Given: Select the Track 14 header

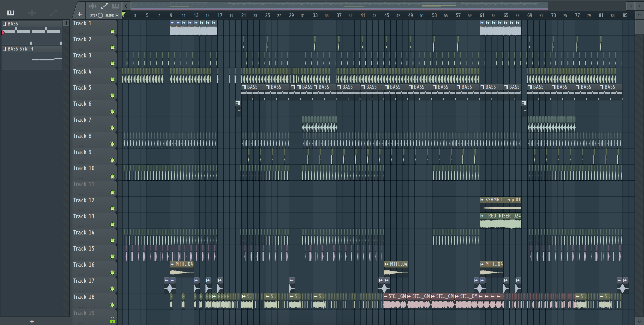Looking at the screenshot, I should (95, 237).
